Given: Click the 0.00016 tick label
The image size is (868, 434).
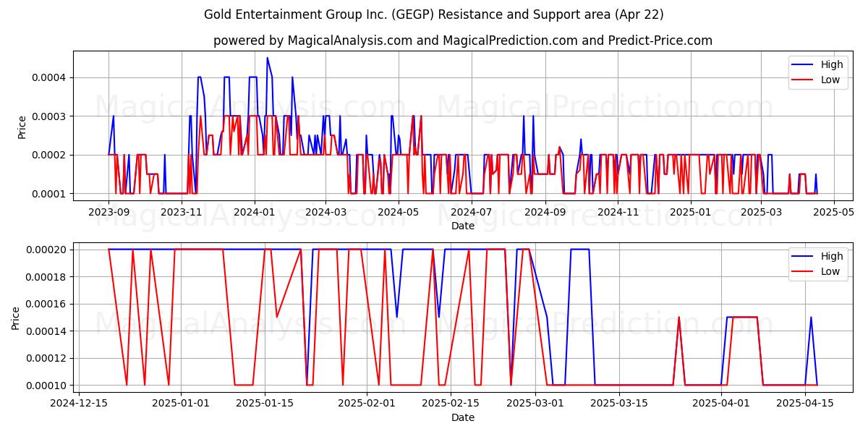Looking at the screenshot, I should [48, 304].
